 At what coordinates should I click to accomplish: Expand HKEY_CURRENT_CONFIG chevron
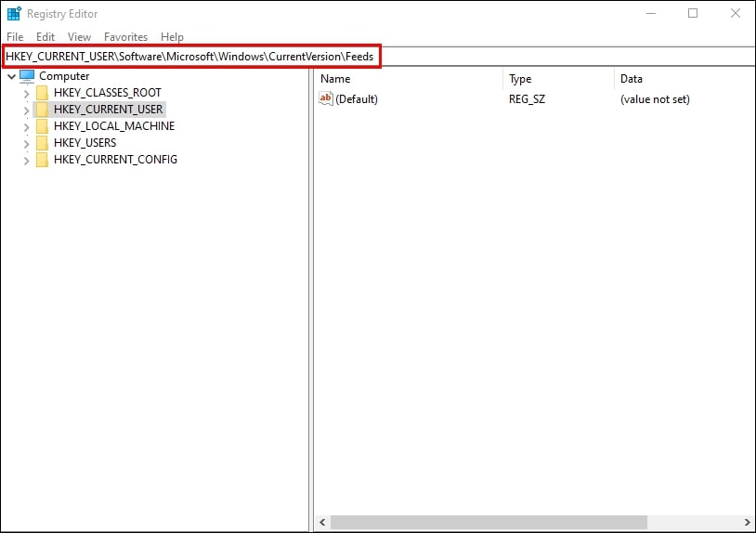[x=27, y=161]
